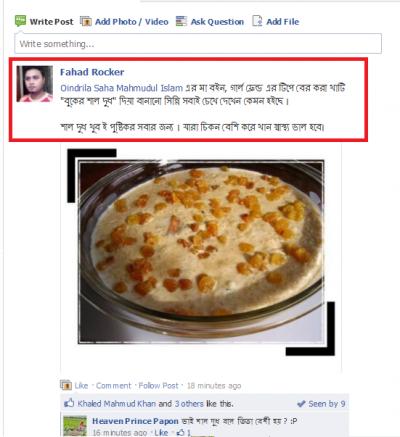
Task: Click the photo icon beside Like link
Action: tap(66, 385)
